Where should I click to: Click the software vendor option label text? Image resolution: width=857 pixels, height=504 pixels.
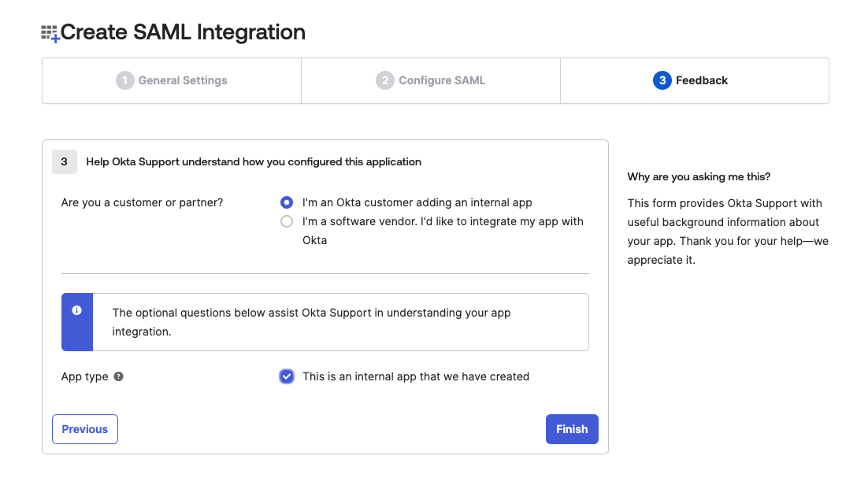[443, 221]
